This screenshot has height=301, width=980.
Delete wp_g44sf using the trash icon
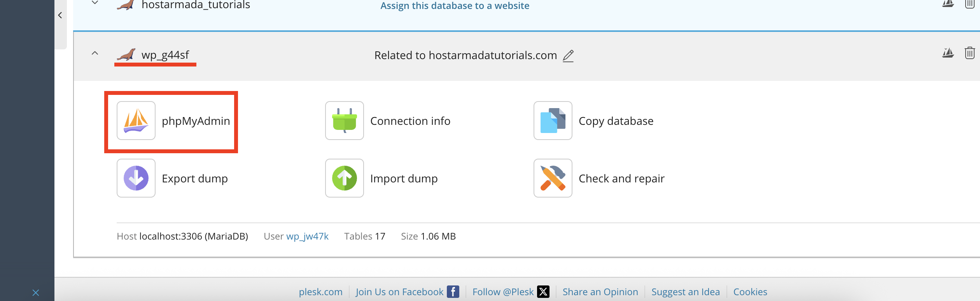pyautogui.click(x=969, y=53)
